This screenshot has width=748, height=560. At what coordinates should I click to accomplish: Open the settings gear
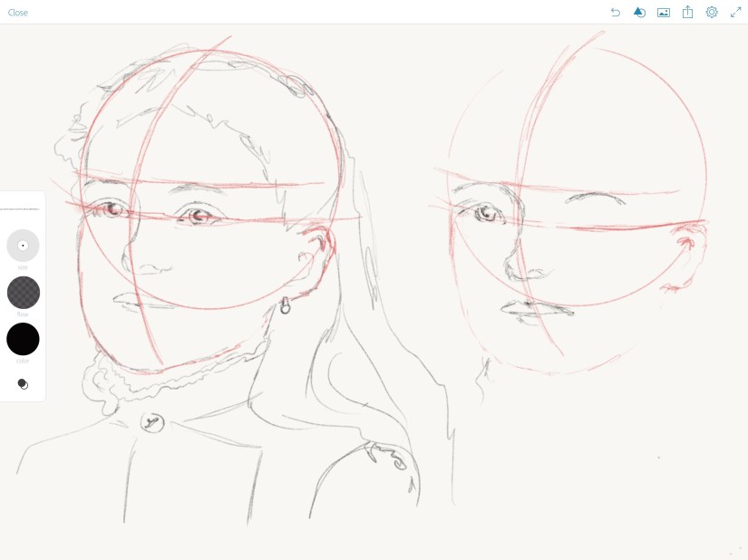click(712, 13)
